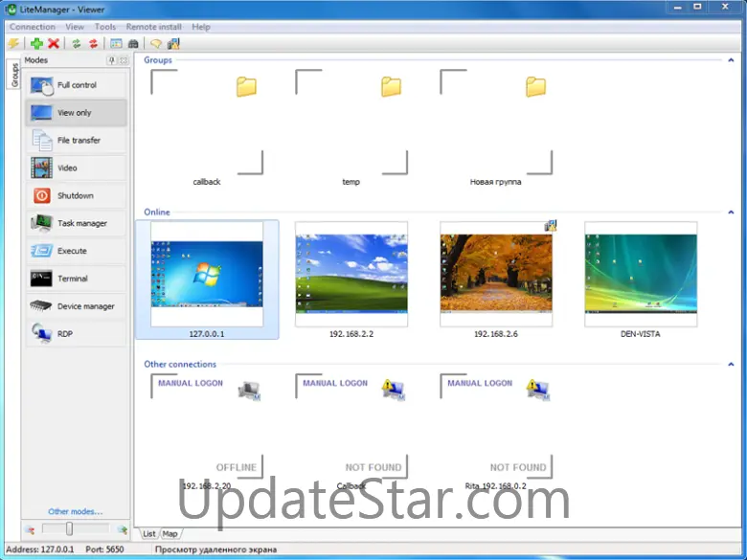Close the Modes panel with its X
The height and width of the screenshot is (560, 747).
(124, 60)
